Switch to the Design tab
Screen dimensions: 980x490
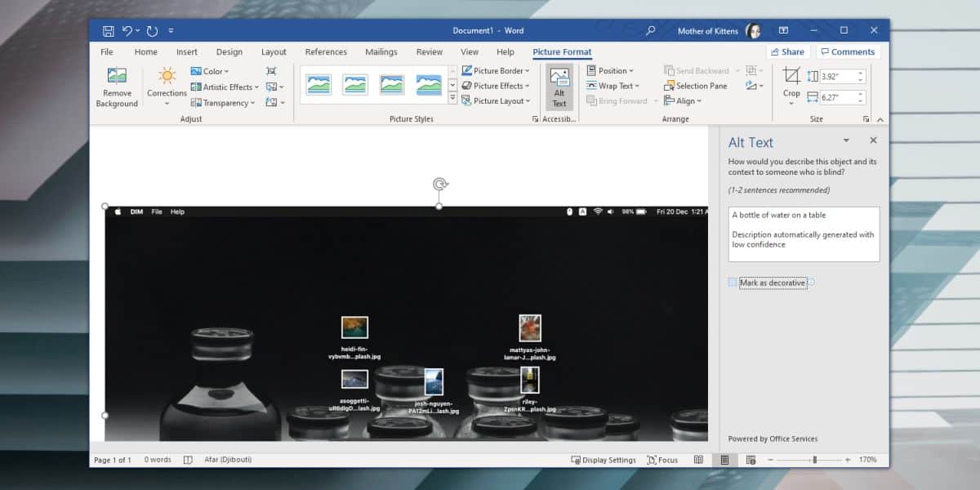click(229, 52)
